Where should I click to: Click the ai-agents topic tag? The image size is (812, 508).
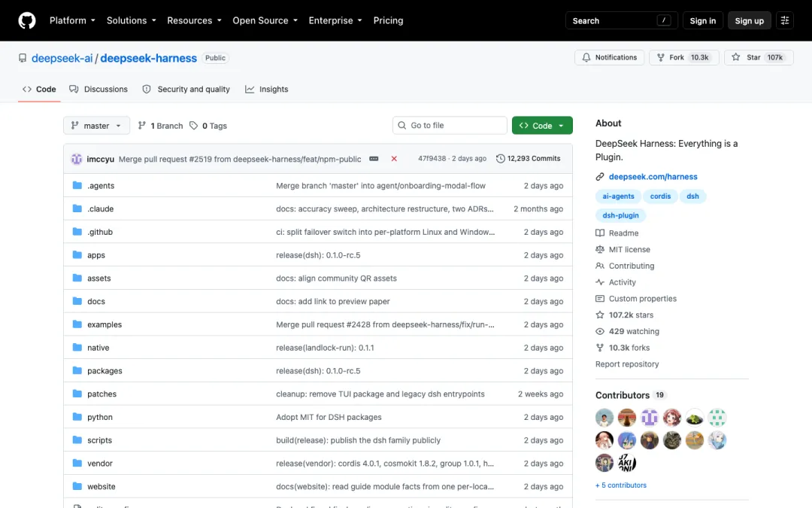point(618,196)
